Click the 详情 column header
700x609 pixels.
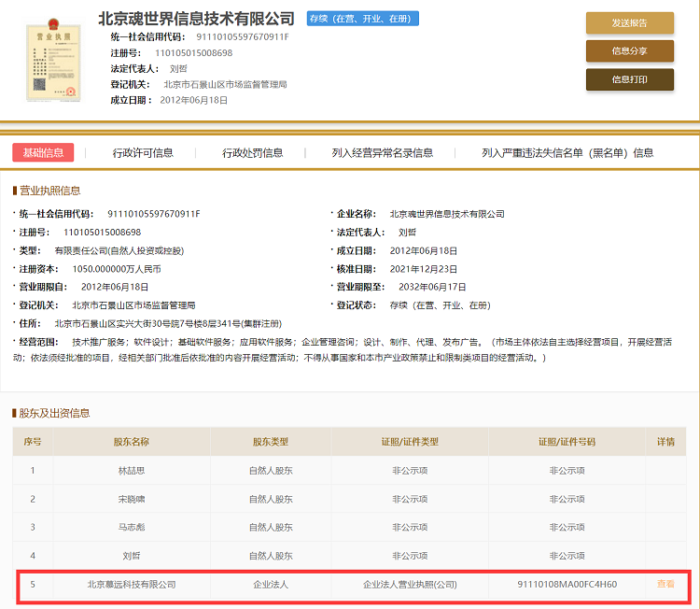665,442
